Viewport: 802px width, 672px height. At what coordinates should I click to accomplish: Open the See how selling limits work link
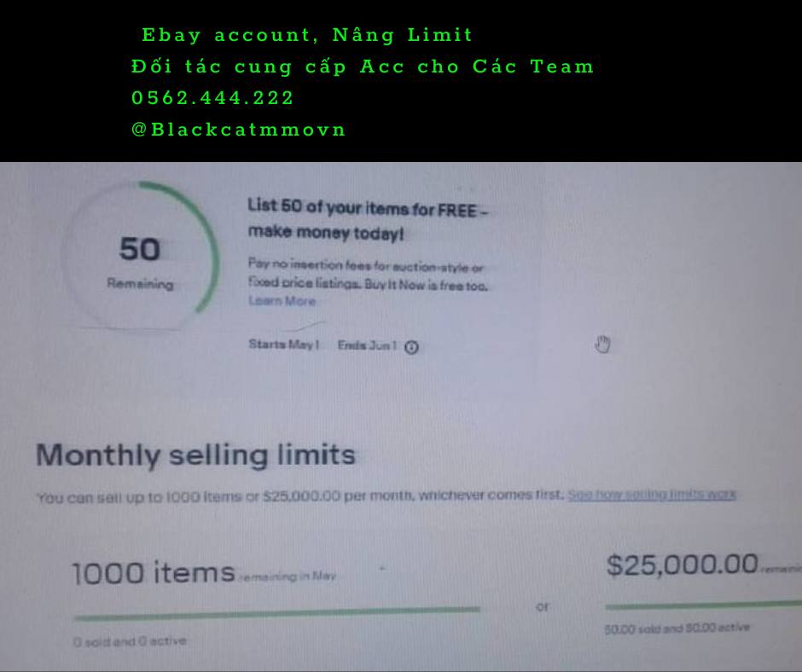[651, 495]
